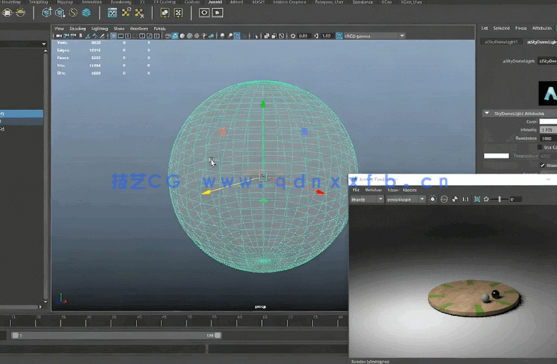Viewport: 557px width, 364px height.
Task: Enable the Use Color Temperature checkbox
Action: pos(540,147)
